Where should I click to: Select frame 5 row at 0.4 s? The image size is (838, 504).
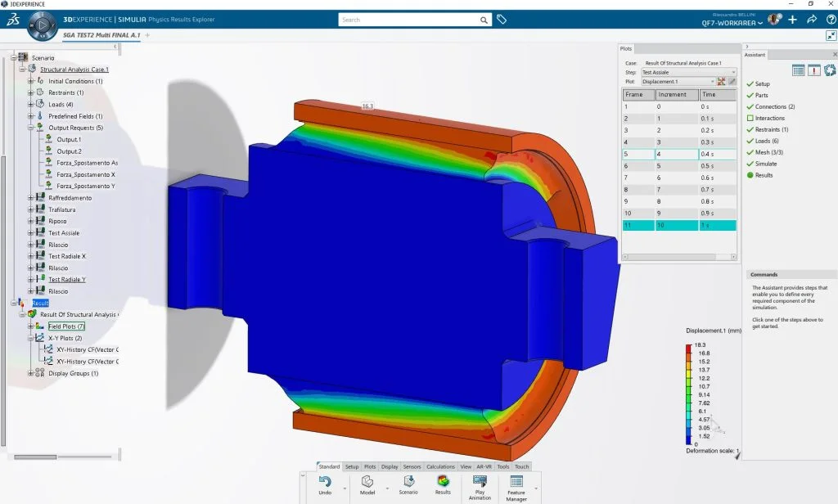coord(679,154)
